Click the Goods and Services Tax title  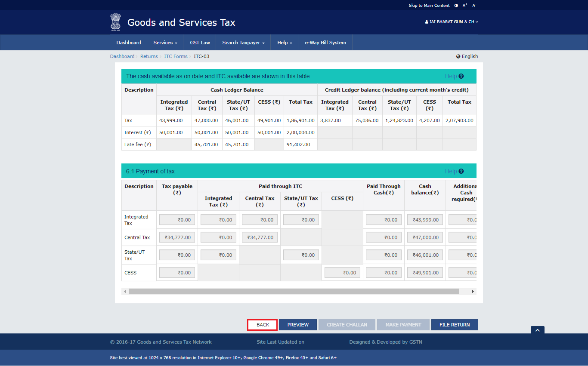click(181, 22)
